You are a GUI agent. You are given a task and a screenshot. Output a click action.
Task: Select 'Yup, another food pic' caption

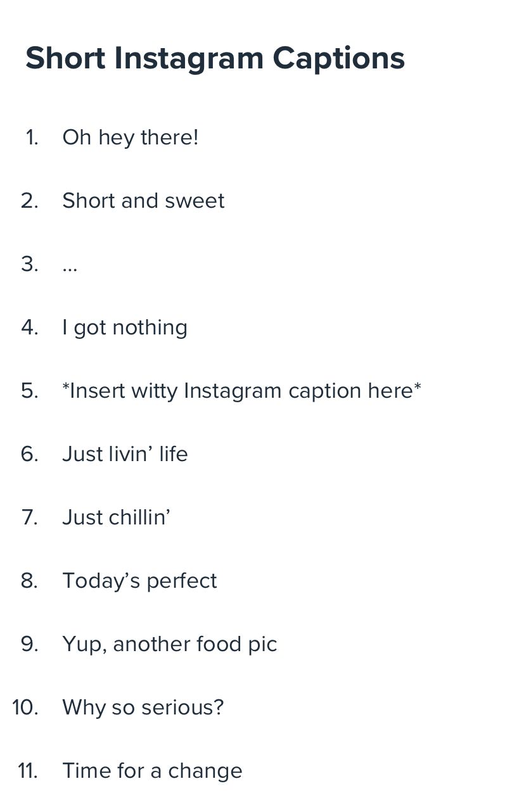tap(170, 644)
